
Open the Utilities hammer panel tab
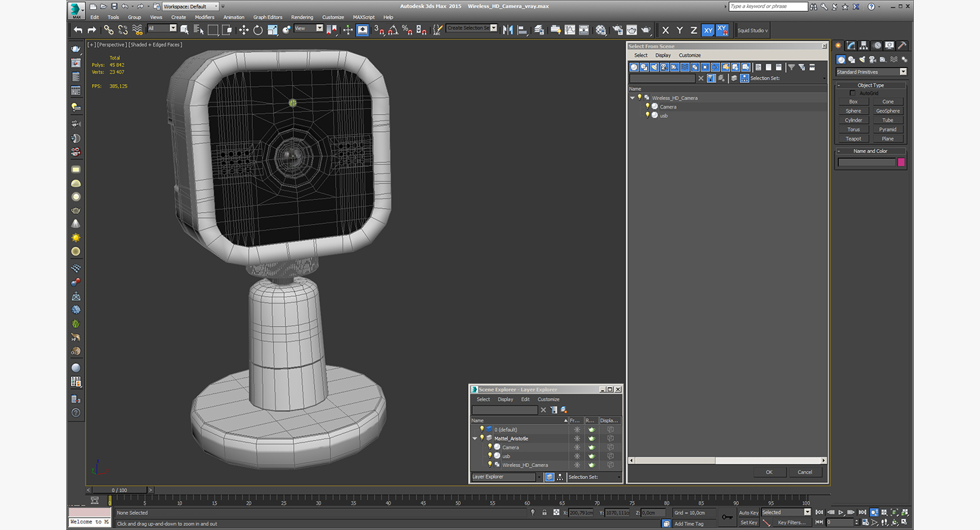tap(902, 46)
